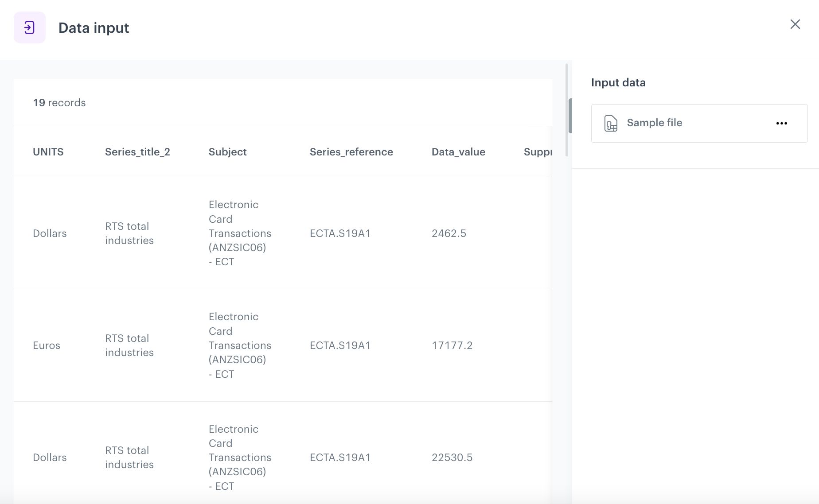The image size is (819, 504).
Task: Select the file type icon on Sample file card
Action: coord(611,124)
